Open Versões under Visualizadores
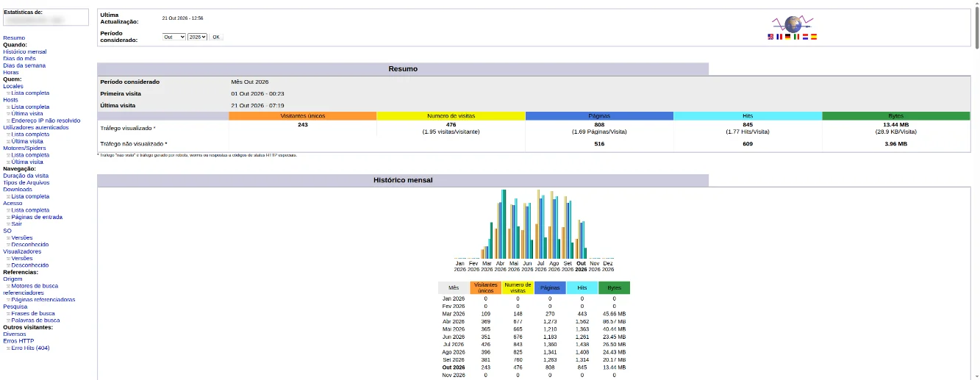The height and width of the screenshot is (380, 980). point(22,258)
